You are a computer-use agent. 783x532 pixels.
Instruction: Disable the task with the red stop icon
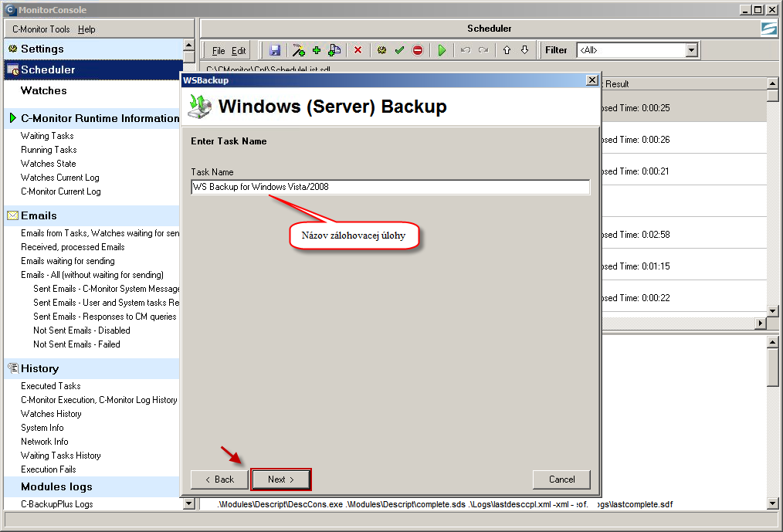418,50
